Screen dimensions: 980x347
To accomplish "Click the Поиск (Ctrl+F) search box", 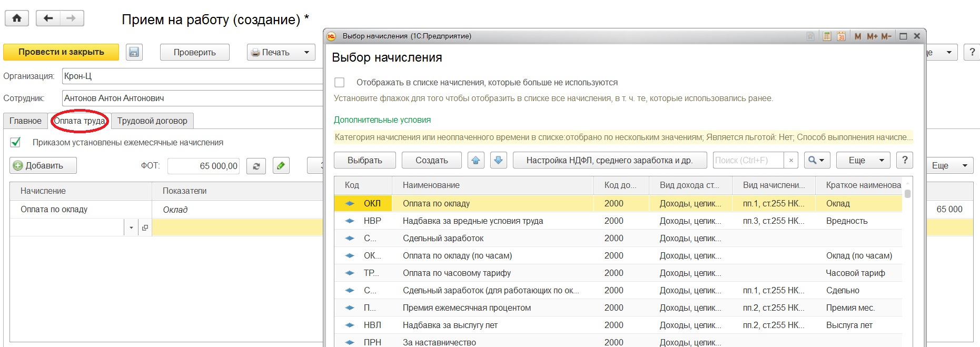I will coord(748,160).
